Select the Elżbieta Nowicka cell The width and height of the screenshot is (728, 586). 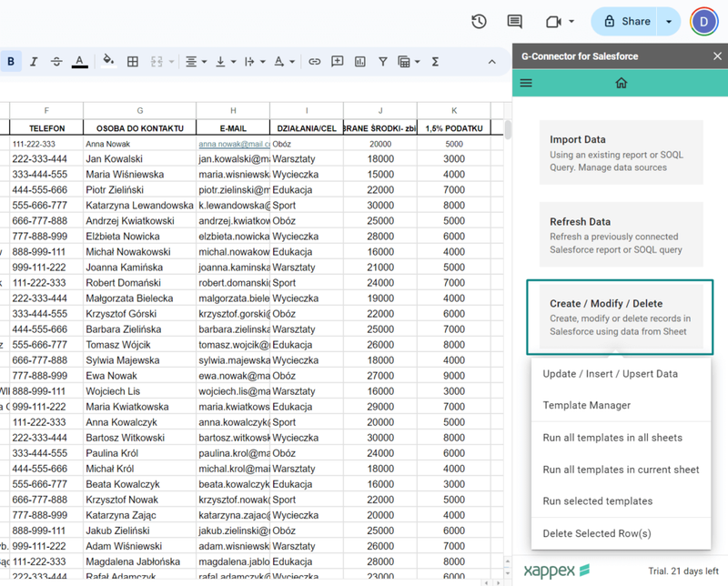tap(140, 237)
